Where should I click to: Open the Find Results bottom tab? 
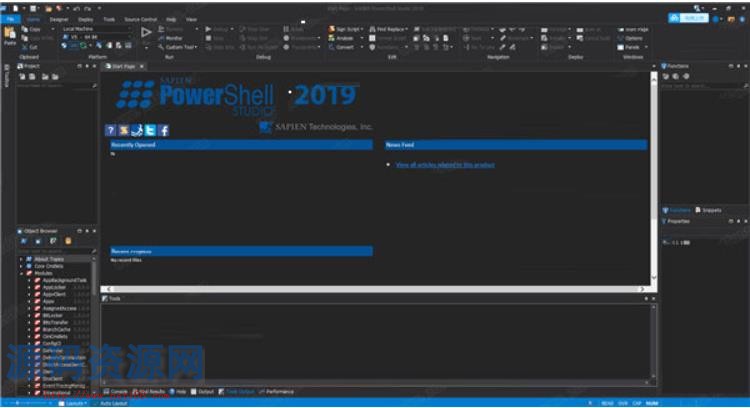point(149,392)
